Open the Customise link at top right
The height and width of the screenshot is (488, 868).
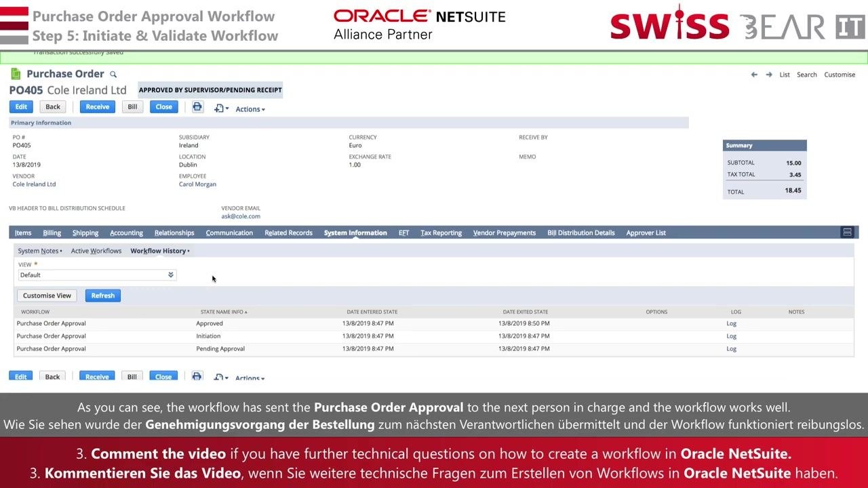tap(840, 75)
